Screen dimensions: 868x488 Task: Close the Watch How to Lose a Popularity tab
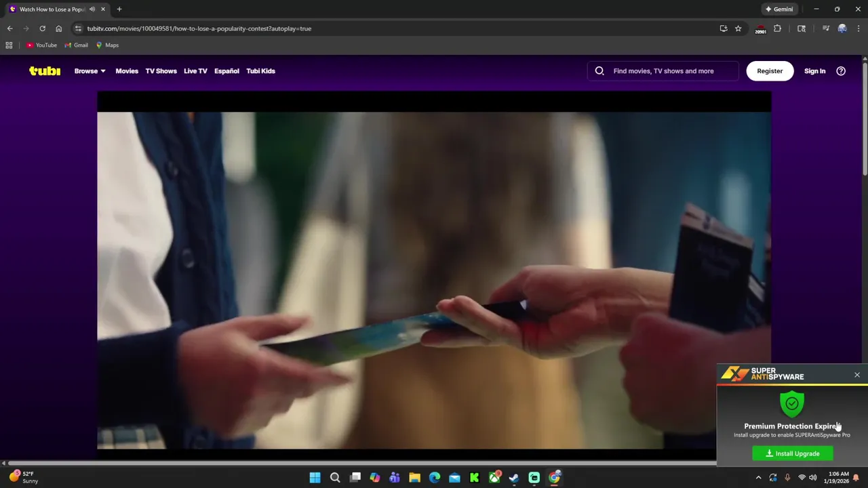(103, 9)
